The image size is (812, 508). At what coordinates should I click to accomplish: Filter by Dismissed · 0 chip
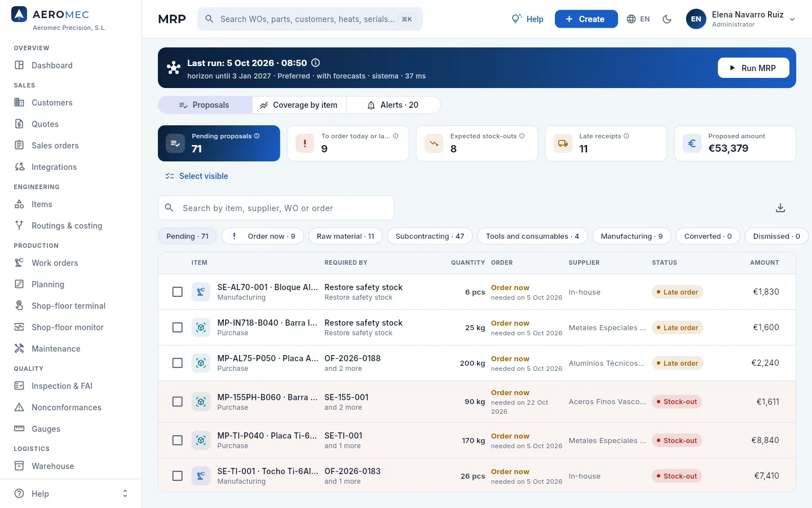(x=776, y=237)
